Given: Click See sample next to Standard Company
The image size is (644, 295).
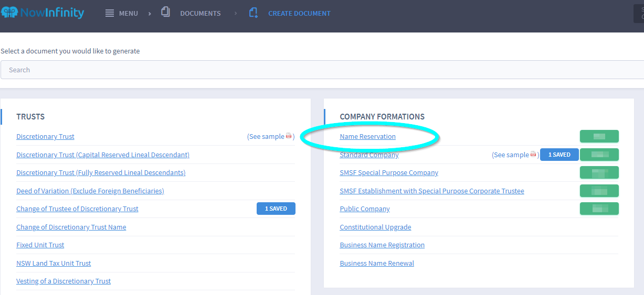Looking at the screenshot, I should [x=515, y=155].
